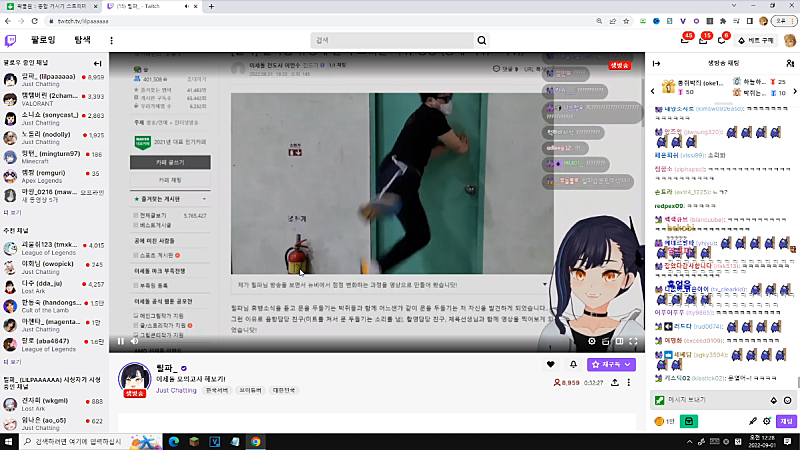Open followed channel VALORANT streamer row
800x450 pixels.
[x=54, y=99]
